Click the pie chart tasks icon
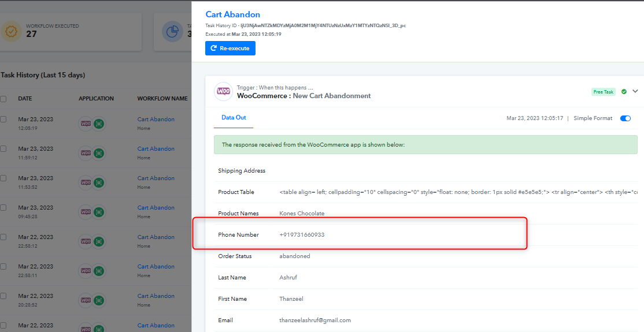The image size is (644, 332). pyautogui.click(x=172, y=32)
